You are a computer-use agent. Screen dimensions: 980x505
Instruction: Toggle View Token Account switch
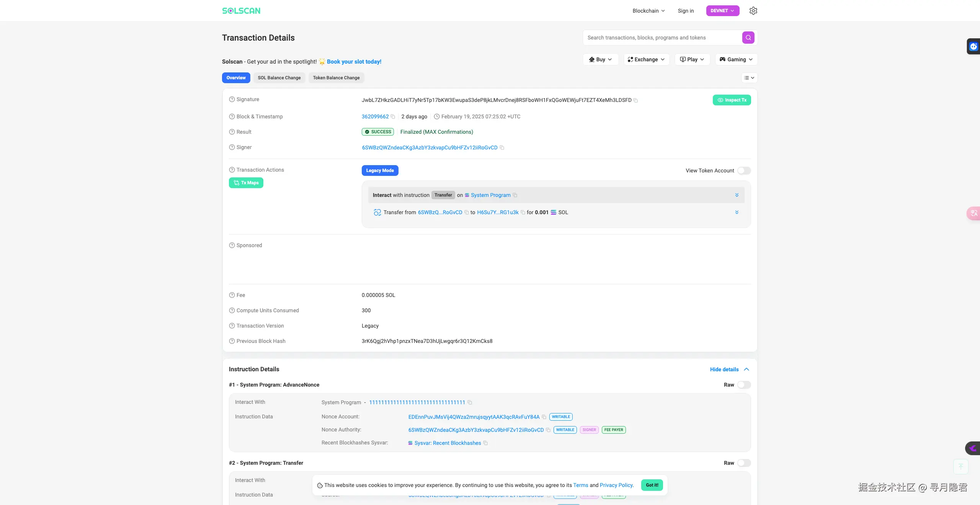point(744,171)
